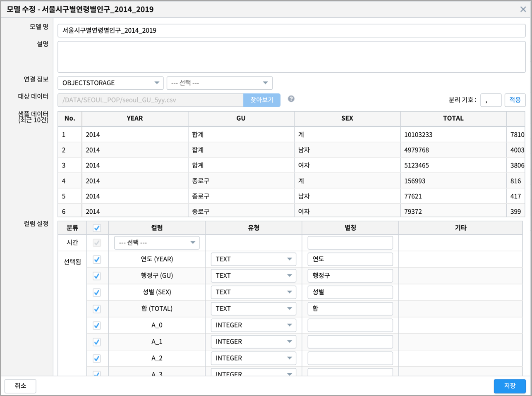Viewport: 532px width, 396px height.
Task: Click the TOTAL value 4979768
Action: click(x=417, y=150)
